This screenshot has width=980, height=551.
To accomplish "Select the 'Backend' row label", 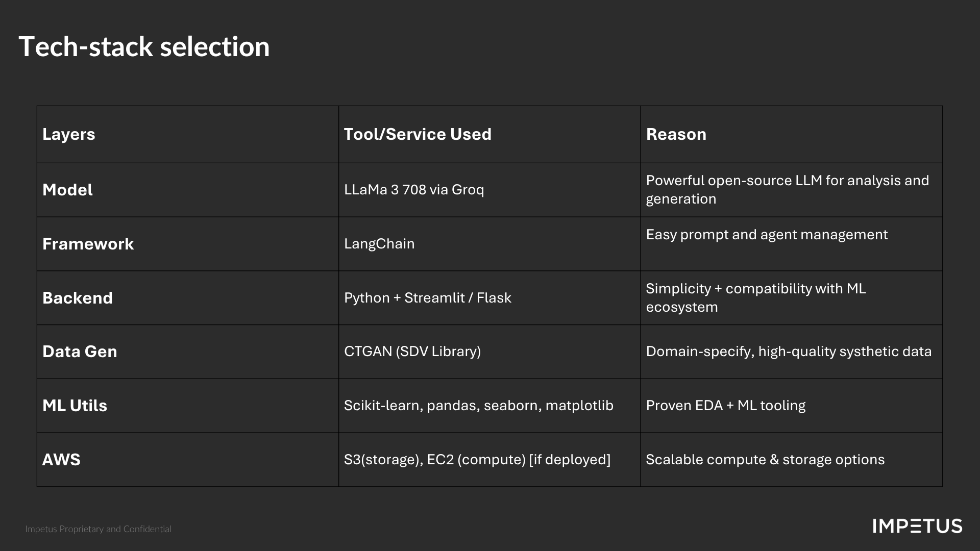I will [78, 298].
